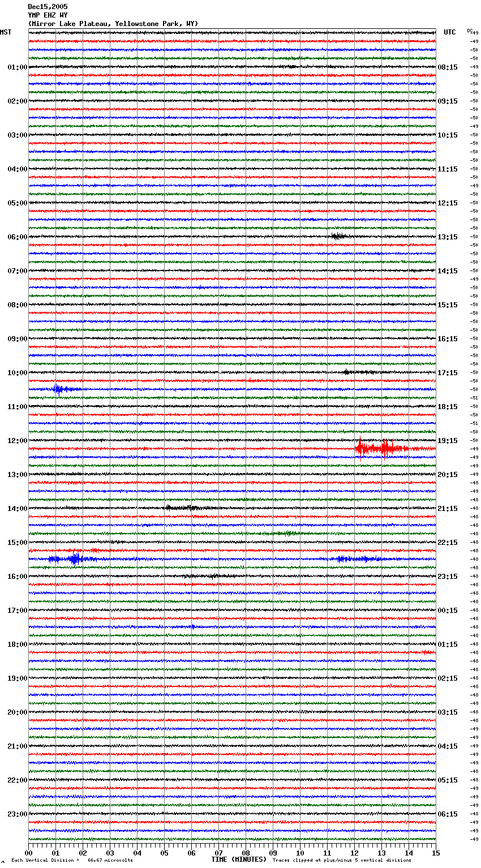Click minute tick "12" on bottom axis
The image size is (481, 868).
pos(354,853)
